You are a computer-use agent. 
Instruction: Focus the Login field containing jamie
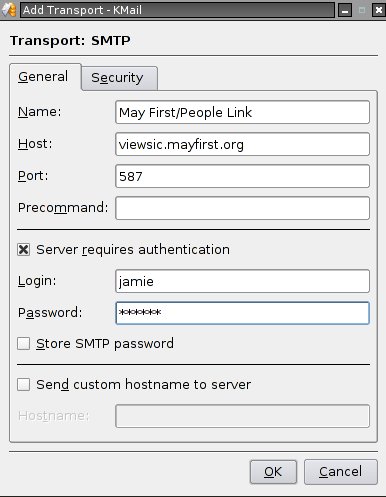(x=242, y=281)
